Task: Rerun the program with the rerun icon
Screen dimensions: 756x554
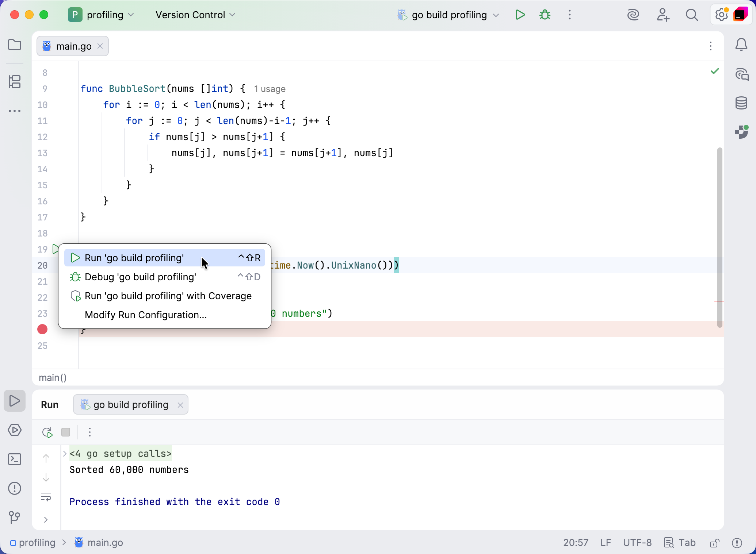Action: [x=47, y=432]
